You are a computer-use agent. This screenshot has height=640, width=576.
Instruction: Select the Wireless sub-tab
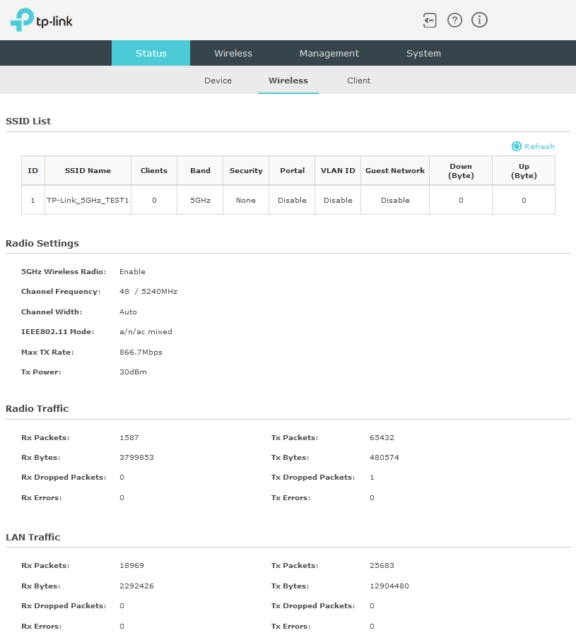coord(288,80)
